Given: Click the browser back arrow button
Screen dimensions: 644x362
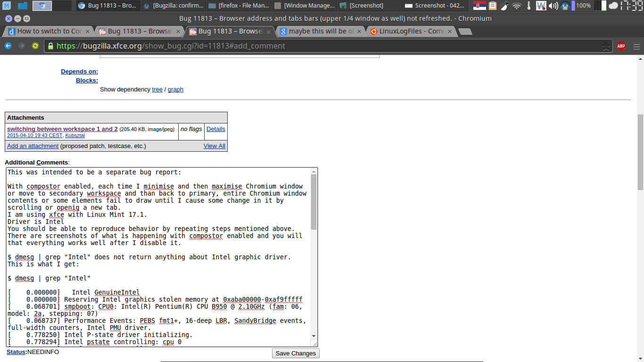Looking at the screenshot, I should [x=8, y=46].
